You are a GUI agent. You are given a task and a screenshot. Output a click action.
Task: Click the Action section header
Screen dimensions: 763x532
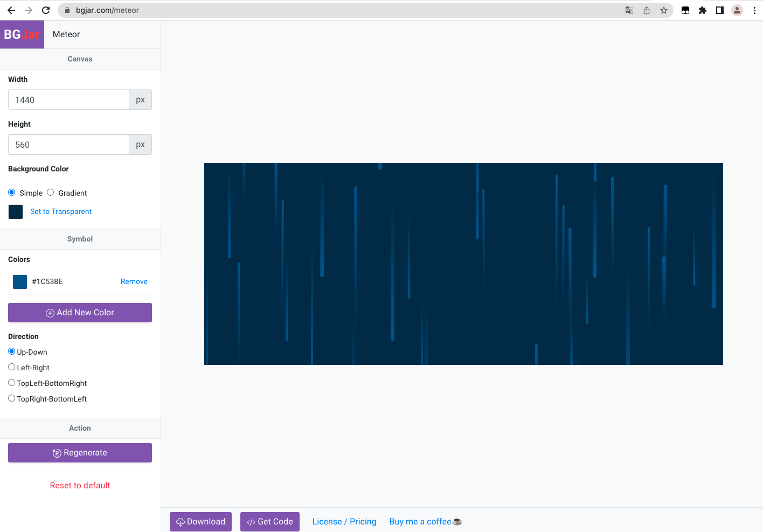[x=80, y=428]
